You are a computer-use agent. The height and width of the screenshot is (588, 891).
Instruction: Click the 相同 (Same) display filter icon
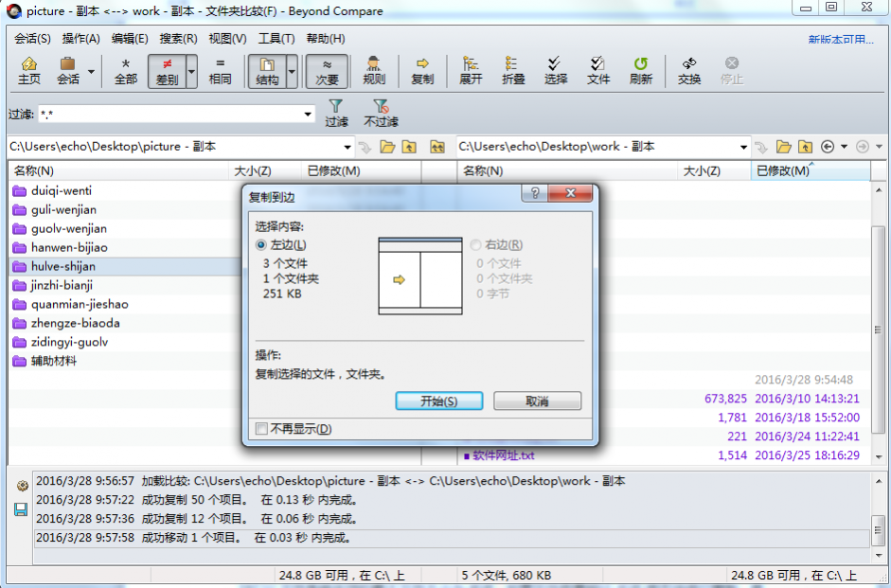pyautogui.click(x=220, y=71)
